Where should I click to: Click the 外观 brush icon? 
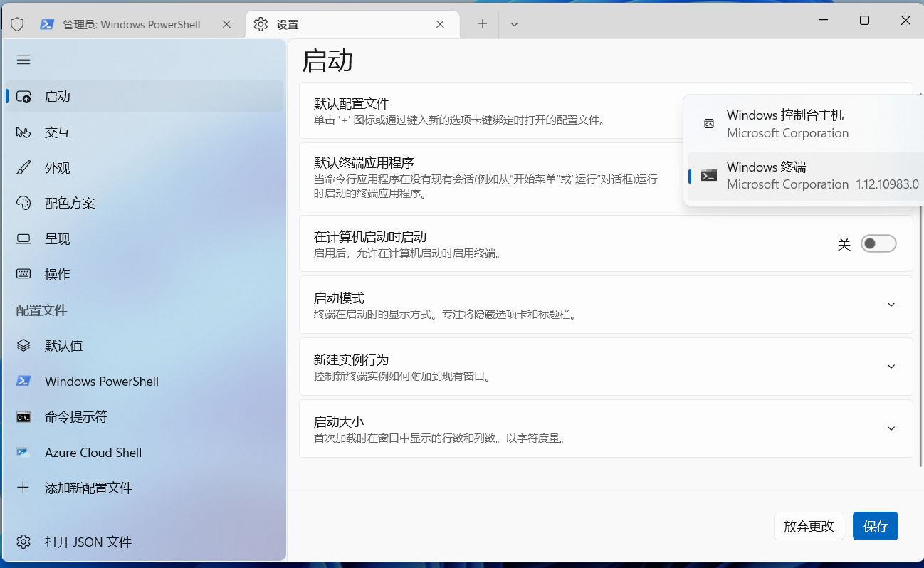(23, 168)
